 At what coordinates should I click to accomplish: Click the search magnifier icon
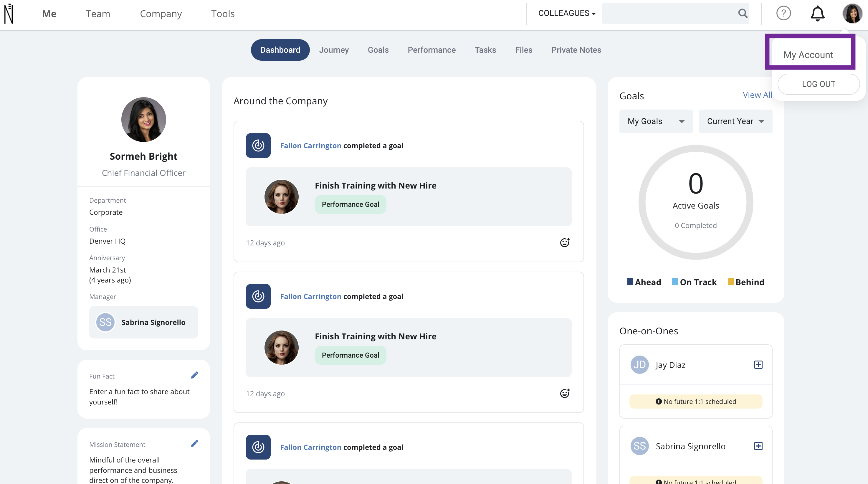[x=743, y=13]
